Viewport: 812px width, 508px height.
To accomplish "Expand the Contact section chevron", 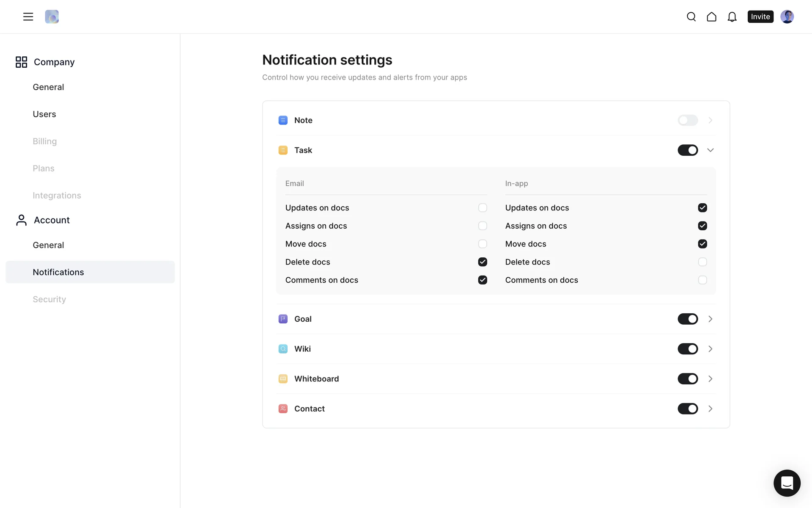I will pyautogui.click(x=710, y=409).
